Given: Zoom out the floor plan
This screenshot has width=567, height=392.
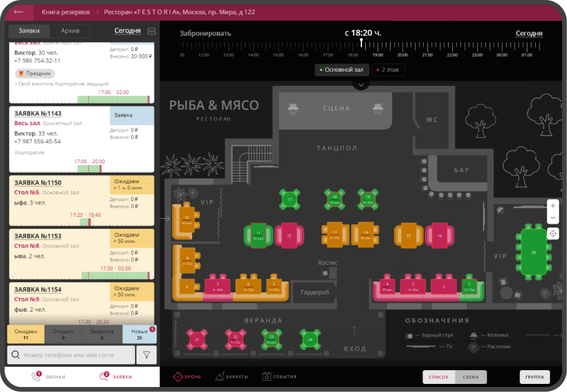Looking at the screenshot, I should click(x=553, y=218).
